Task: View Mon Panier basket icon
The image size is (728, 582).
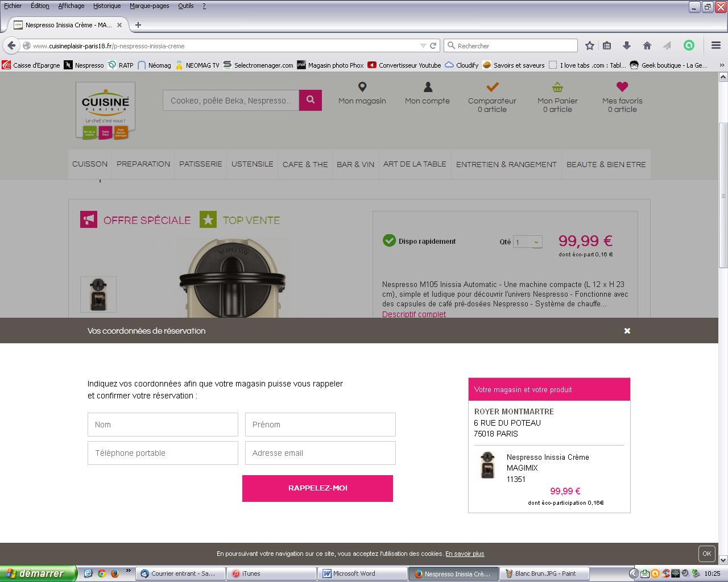Action: [x=557, y=87]
